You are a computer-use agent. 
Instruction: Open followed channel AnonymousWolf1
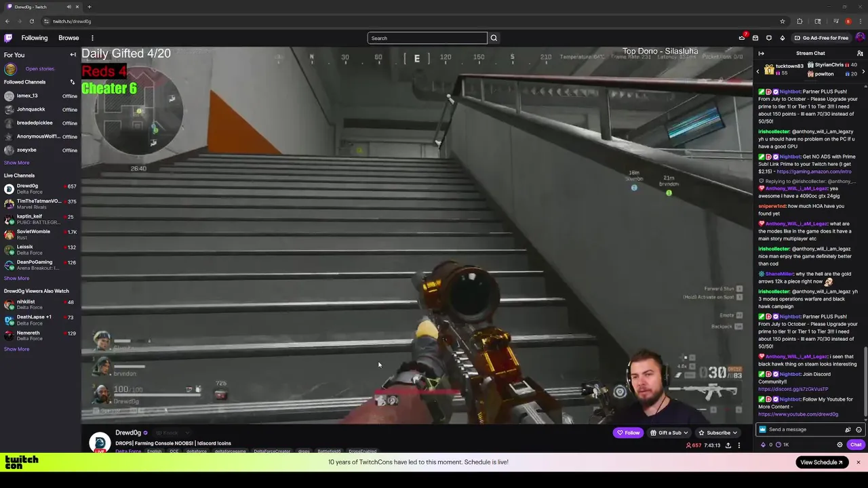pos(40,136)
